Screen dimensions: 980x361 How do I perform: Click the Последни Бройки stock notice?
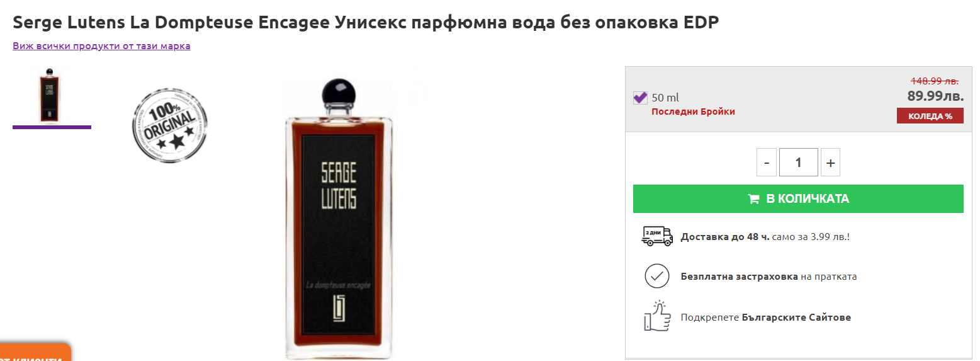(x=693, y=112)
